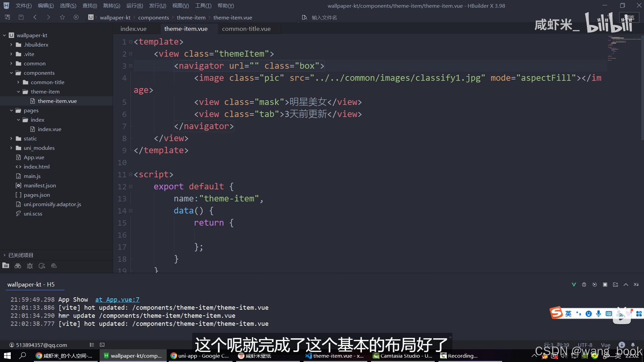Stop the running process with square icon

pyautogui.click(x=605, y=285)
